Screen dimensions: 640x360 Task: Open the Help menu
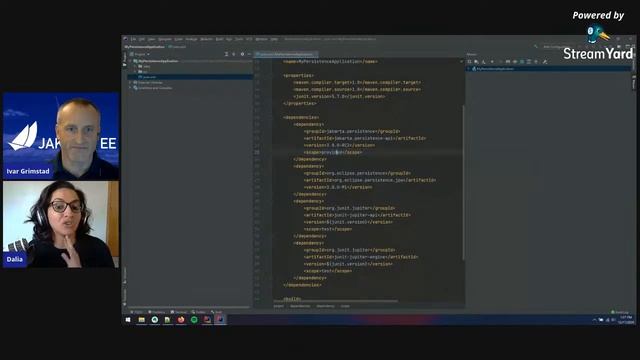coord(274,39)
